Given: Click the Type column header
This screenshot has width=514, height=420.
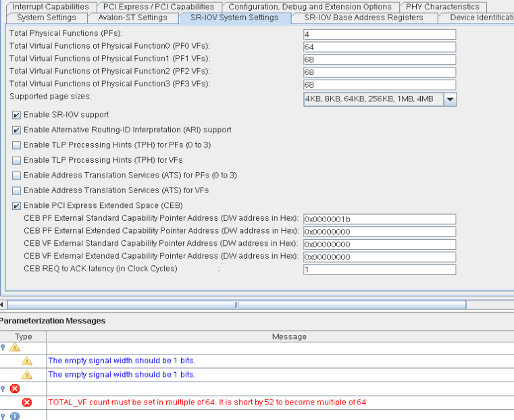Looking at the screenshot, I should [x=23, y=336].
